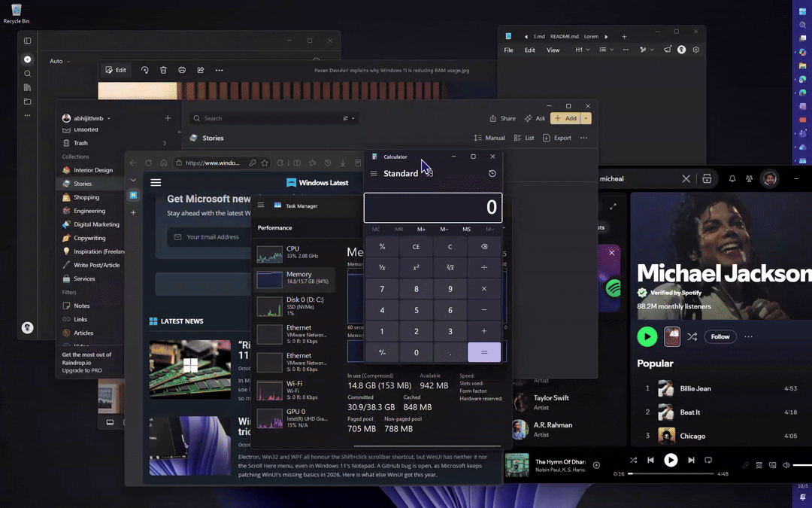Select CPU in Task Manager Performance list
The height and width of the screenshot is (508, 812).
tap(294, 253)
